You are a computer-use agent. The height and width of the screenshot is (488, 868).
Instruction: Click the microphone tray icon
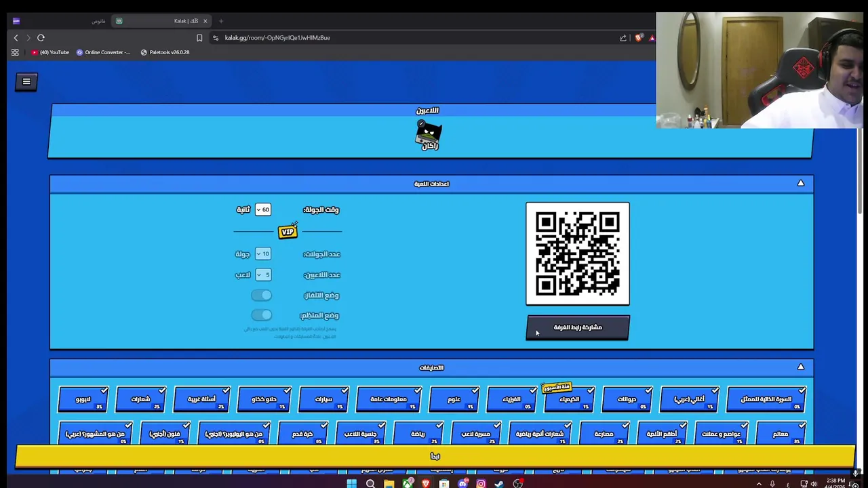coord(772,484)
